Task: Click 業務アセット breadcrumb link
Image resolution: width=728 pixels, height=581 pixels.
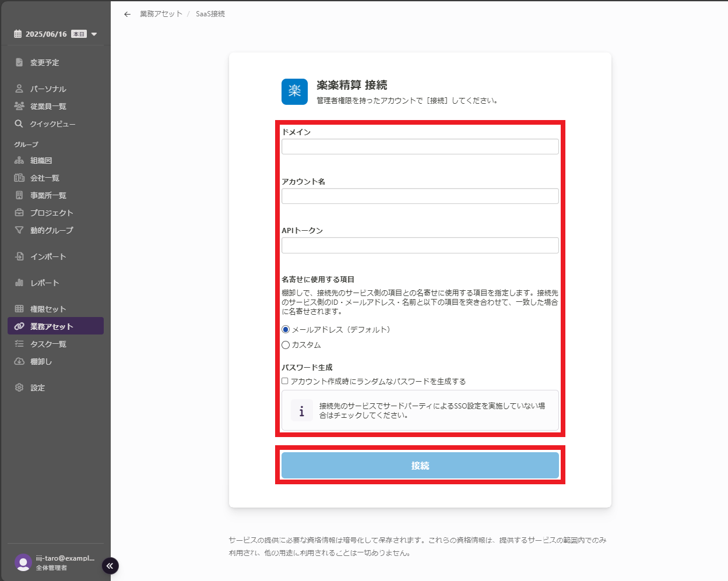Action: 161,14
